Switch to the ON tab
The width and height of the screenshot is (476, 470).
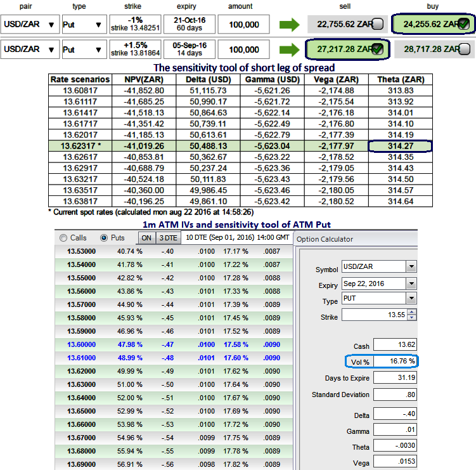[146, 238]
